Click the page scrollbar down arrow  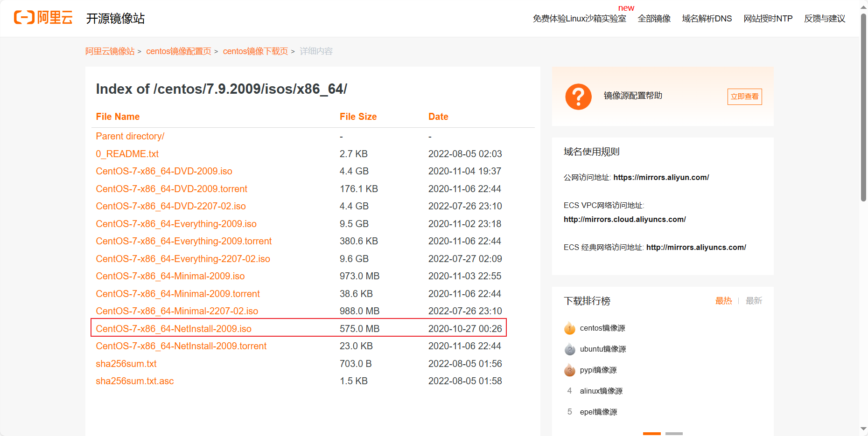coord(863,429)
